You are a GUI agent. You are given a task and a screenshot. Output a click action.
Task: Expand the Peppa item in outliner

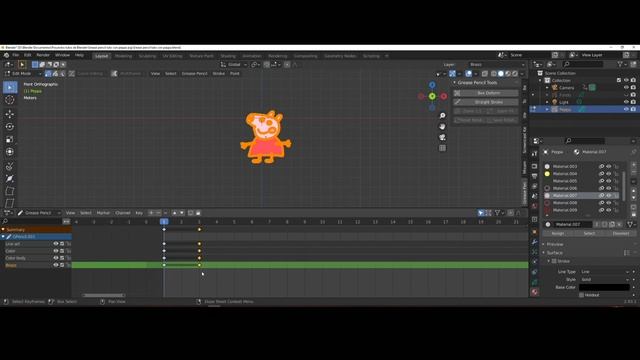(547, 109)
